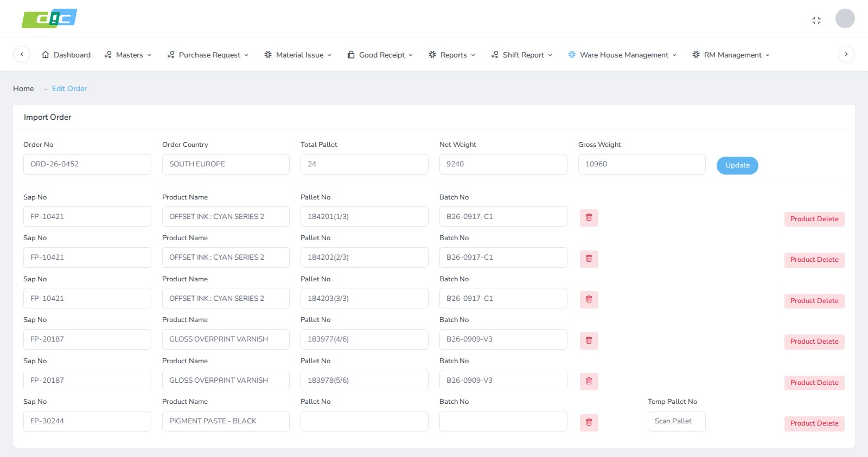The image size is (868, 457).
Task: Click Product Name field PIGMENT PASTE - BLACK
Action: pyautogui.click(x=226, y=421)
